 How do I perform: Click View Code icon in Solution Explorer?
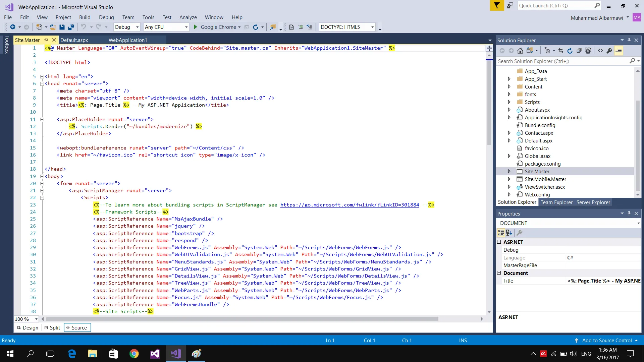(600, 51)
